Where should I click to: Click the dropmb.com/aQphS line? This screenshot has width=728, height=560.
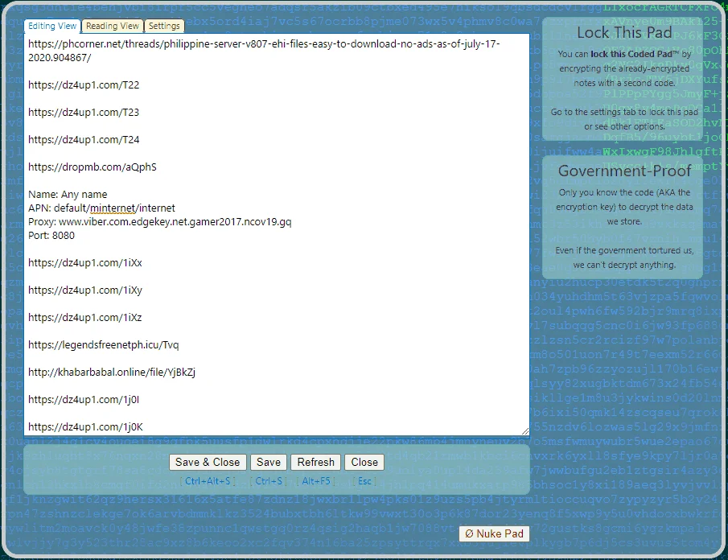click(93, 167)
